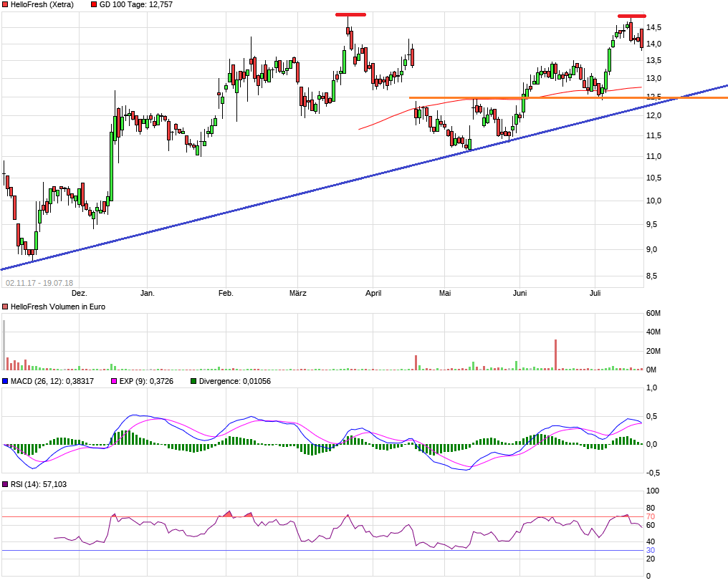This screenshot has height=583, width=728.
Task: Click the HelloFresh Volumen legend square
Action: (5, 307)
